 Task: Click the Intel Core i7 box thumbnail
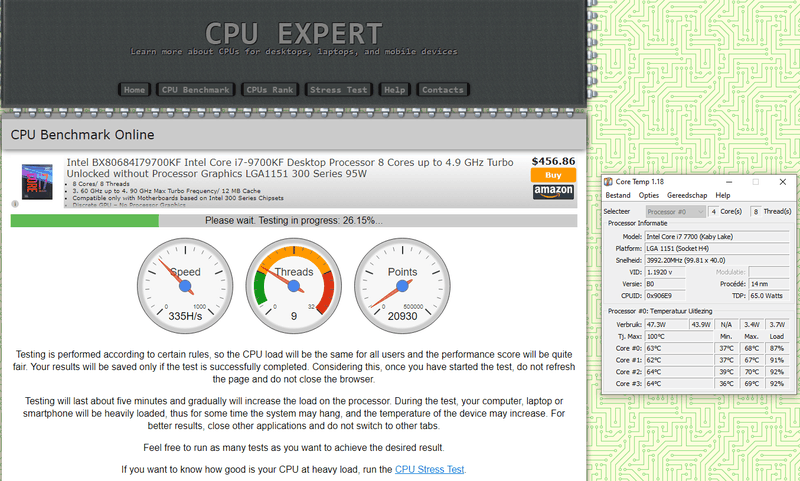[37, 182]
